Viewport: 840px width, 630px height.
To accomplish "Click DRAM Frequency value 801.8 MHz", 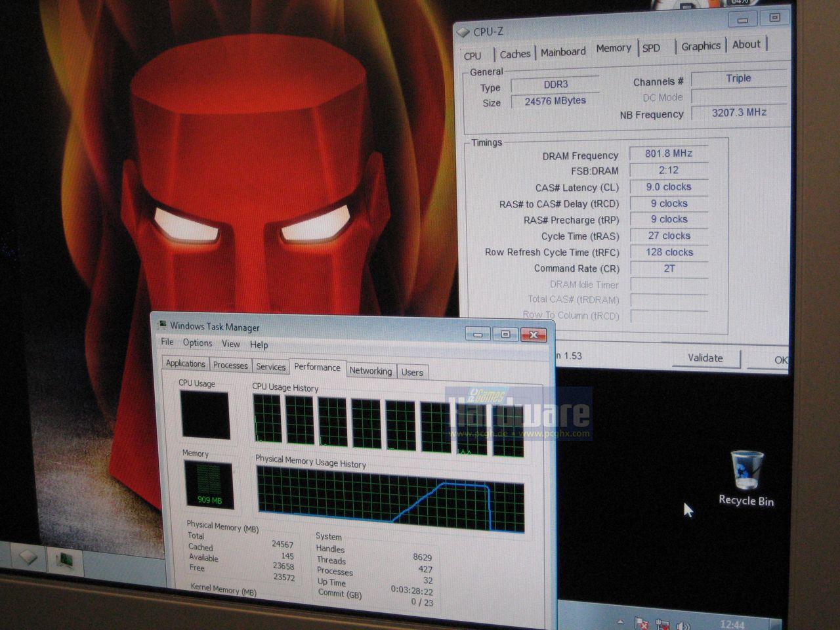I will 669,154.
